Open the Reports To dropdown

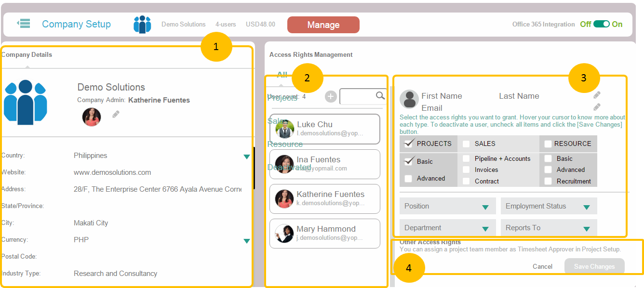(549, 228)
